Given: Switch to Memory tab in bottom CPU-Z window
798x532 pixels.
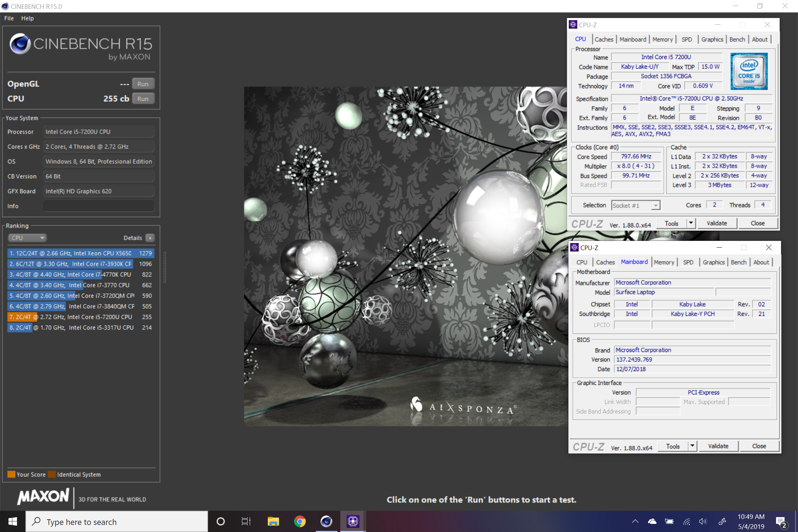Looking at the screenshot, I should tap(664, 262).
